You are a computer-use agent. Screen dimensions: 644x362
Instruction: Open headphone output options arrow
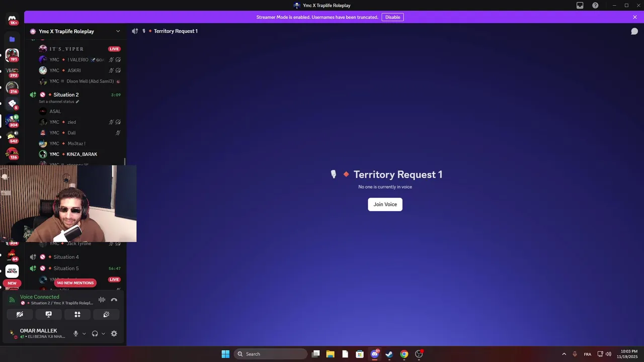click(103, 333)
